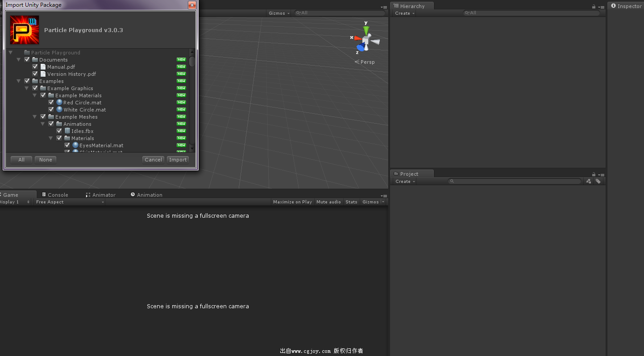Switch to the Animator tab

[x=100, y=195]
